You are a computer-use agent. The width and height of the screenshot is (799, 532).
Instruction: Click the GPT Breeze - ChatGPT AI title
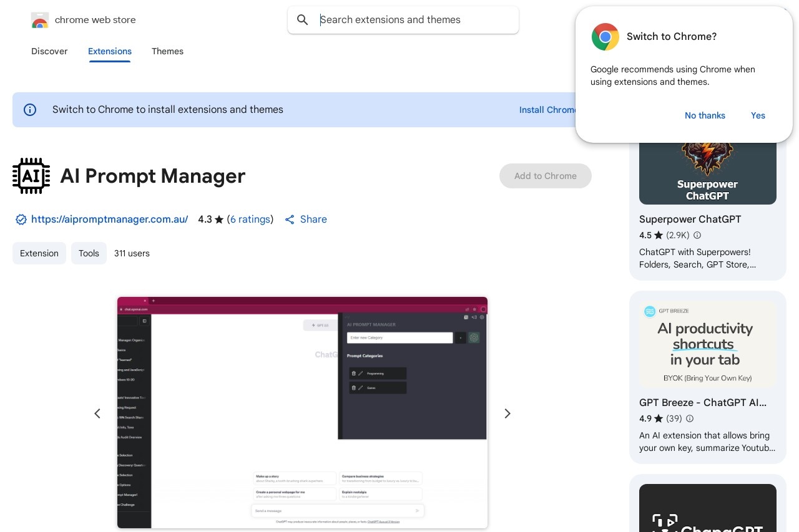point(703,403)
